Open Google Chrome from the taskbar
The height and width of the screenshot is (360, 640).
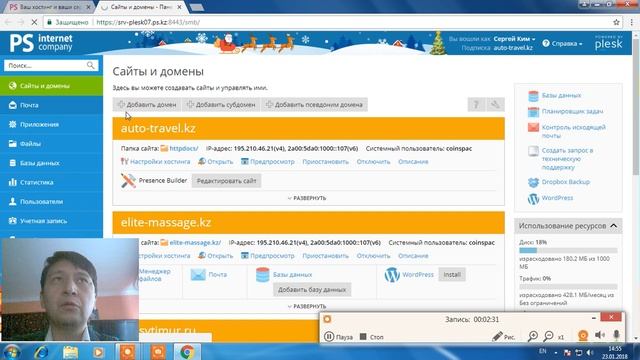(x=187, y=351)
